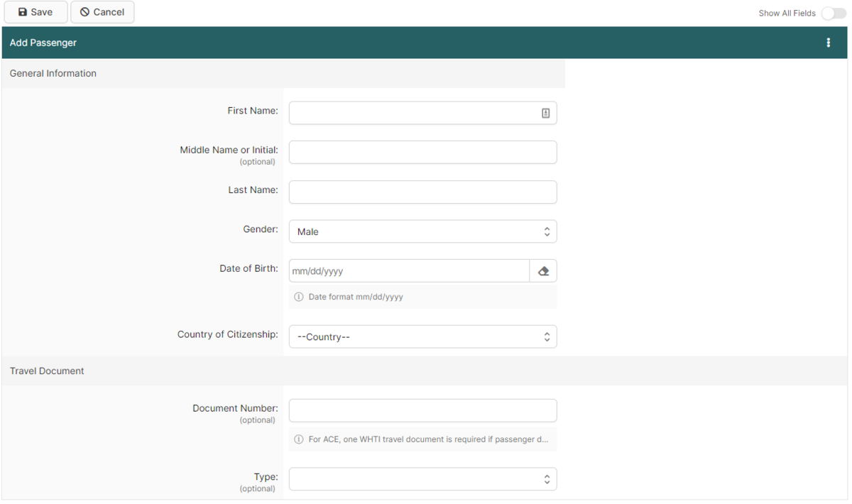Click the Document Number input field

coord(422,410)
